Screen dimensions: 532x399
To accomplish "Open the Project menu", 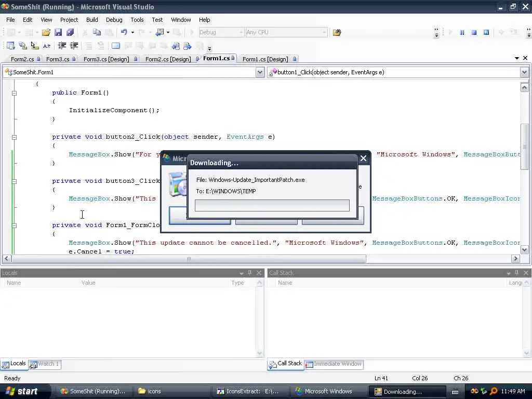I will [x=69, y=20].
